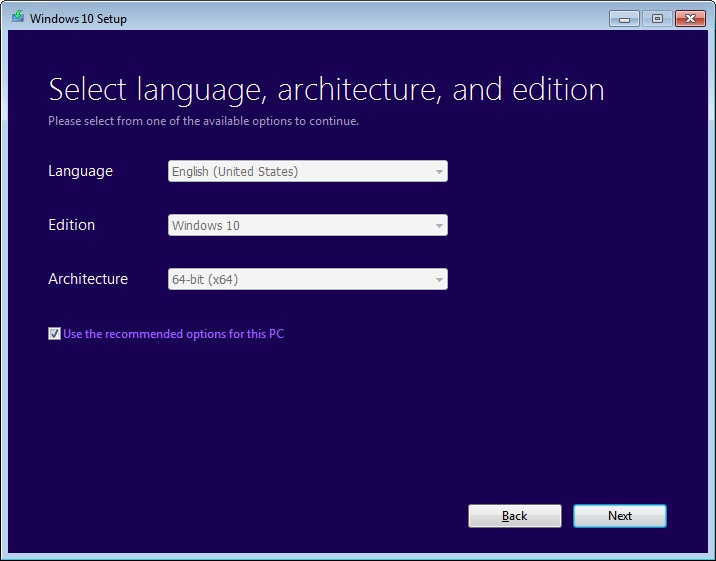Click the 'Select language, architecture, and edition' heading
Image resolution: width=716 pixels, height=561 pixels.
tap(326, 89)
